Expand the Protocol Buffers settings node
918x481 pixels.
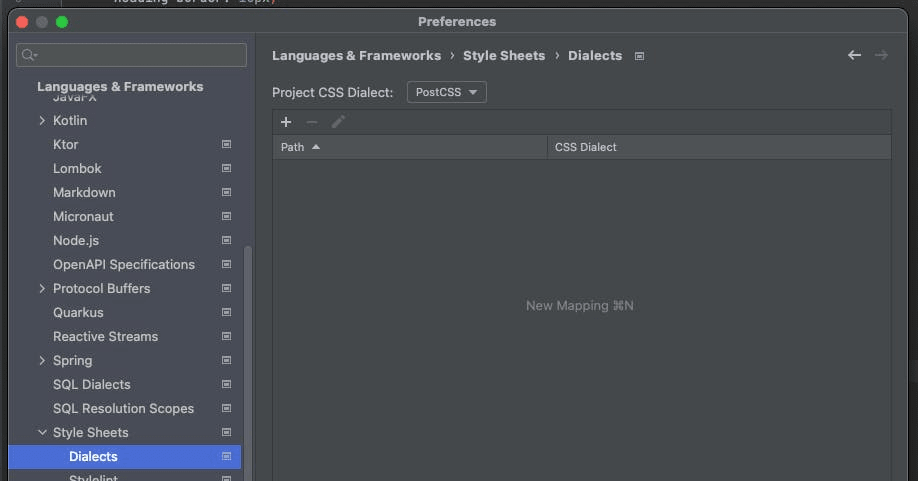(x=42, y=288)
